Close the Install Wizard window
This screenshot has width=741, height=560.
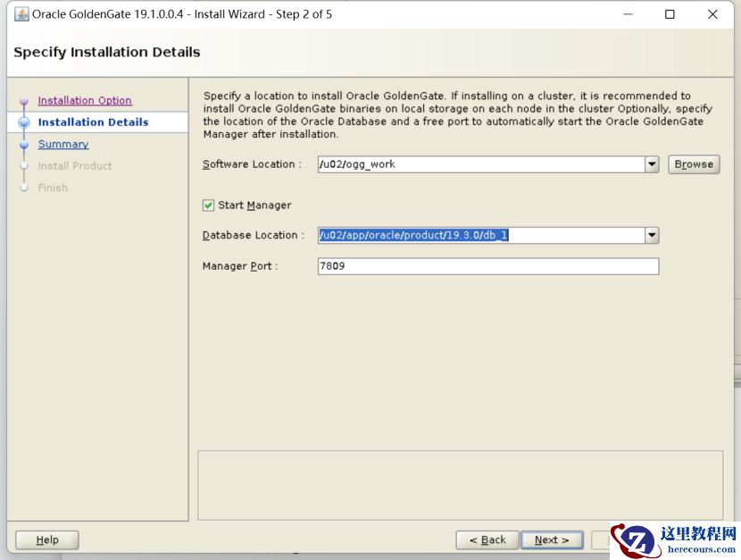pyautogui.click(x=712, y=14)
